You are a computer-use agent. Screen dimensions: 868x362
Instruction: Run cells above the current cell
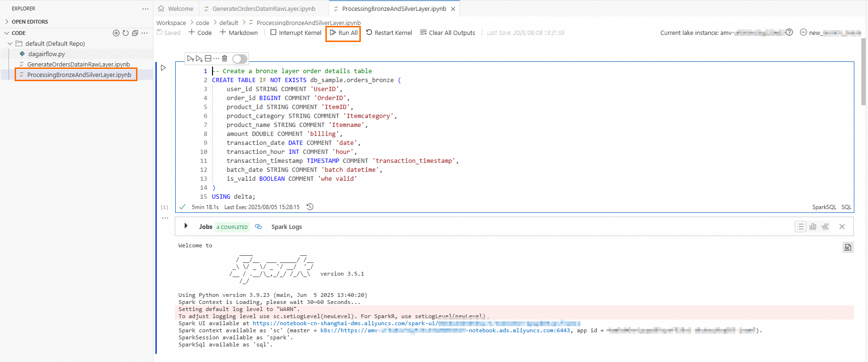point(190,59)
